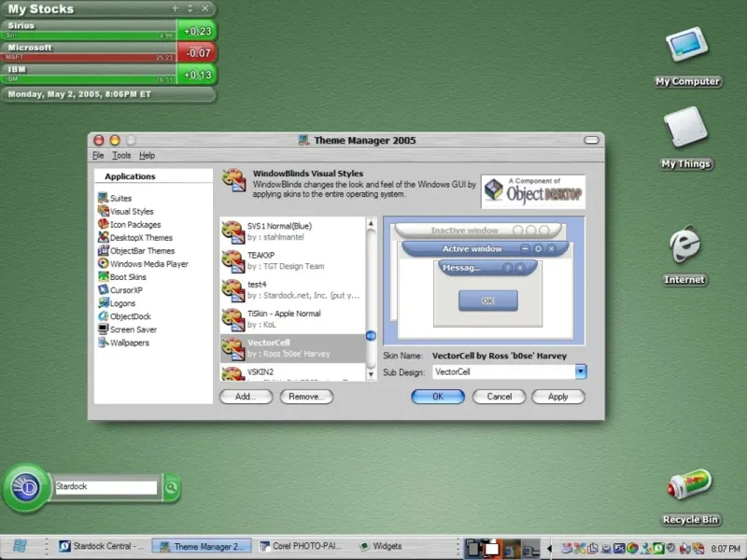Click the first virtual desktop thumbnail on taskbar
The width and height of the screenshot is (747, 560).
(x=473, y=549)
